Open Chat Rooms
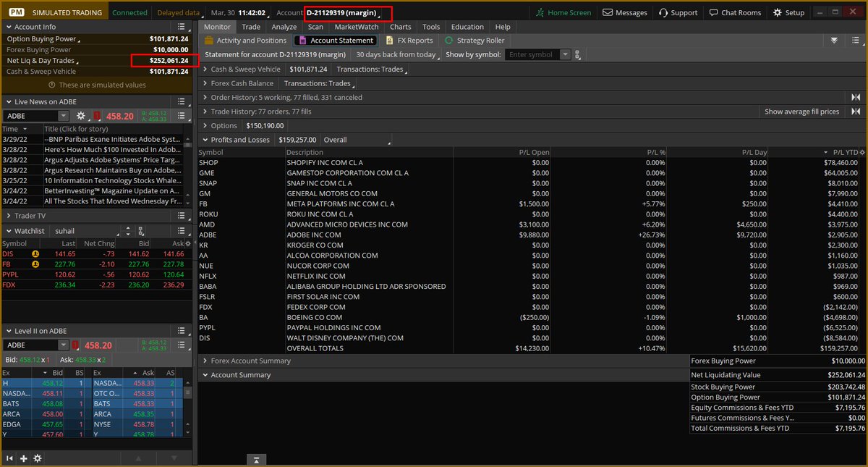 (x=736, y=12)
